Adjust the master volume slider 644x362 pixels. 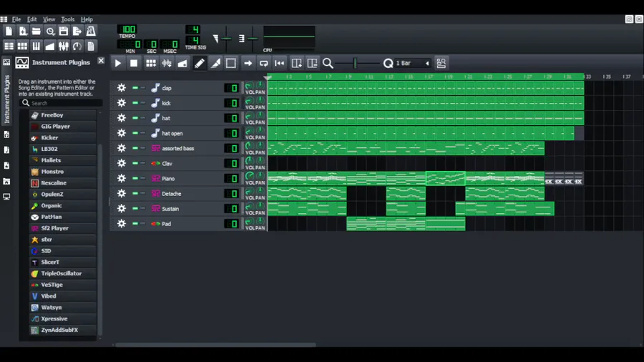(x=226, y=39)
